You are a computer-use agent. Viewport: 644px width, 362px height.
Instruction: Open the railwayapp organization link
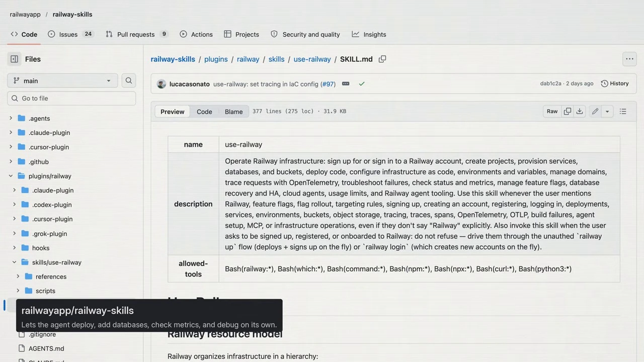pyautogui.click(x=25, y=14)
